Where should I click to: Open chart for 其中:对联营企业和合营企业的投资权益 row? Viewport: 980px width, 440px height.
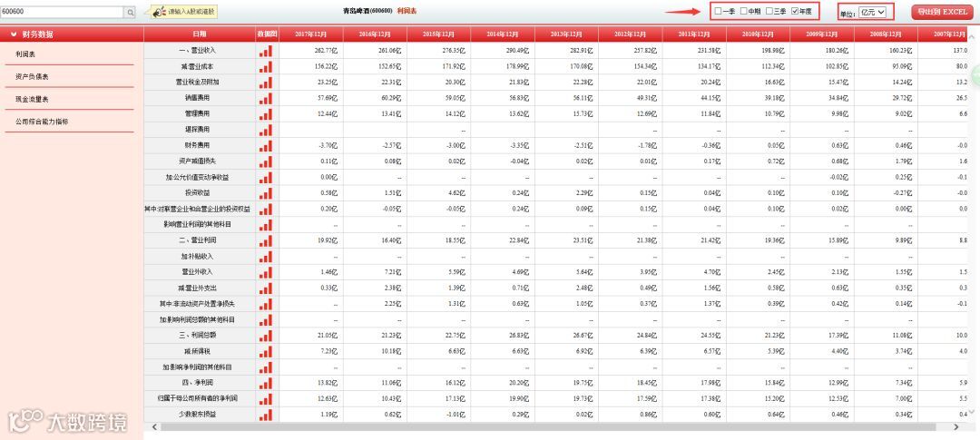point(266,209)
